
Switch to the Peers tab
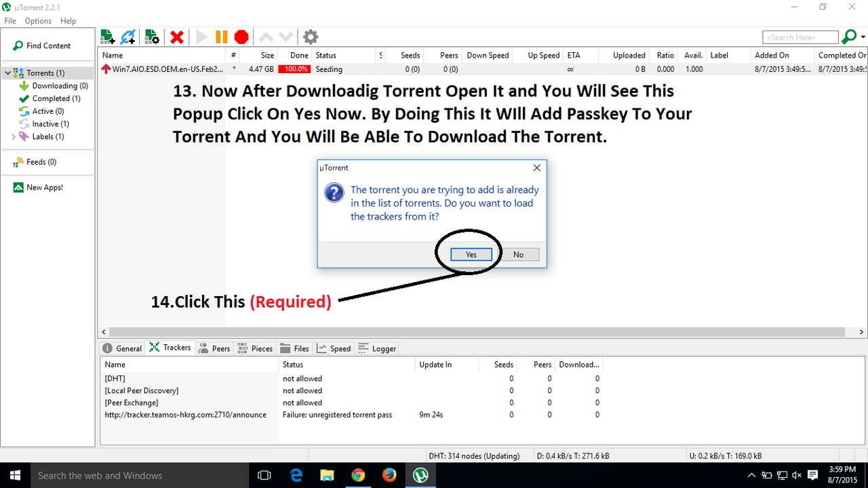(x=214, y=348)
